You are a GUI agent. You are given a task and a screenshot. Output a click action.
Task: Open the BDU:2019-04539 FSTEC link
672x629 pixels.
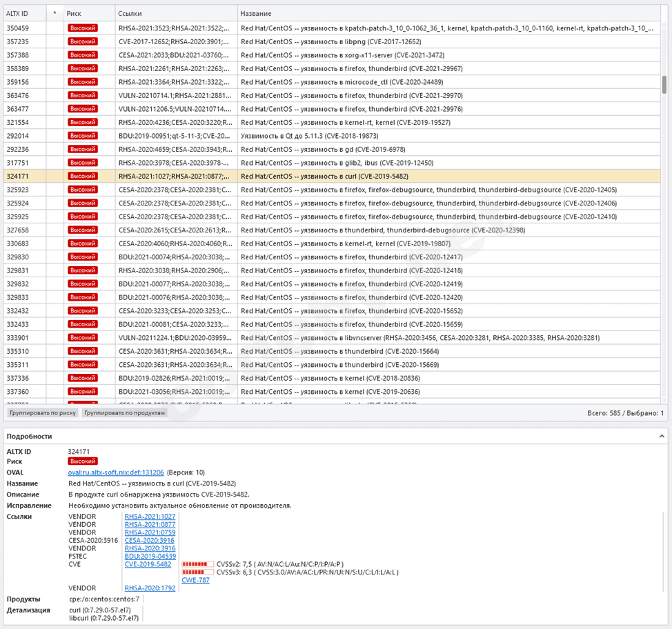coord(150,556)
